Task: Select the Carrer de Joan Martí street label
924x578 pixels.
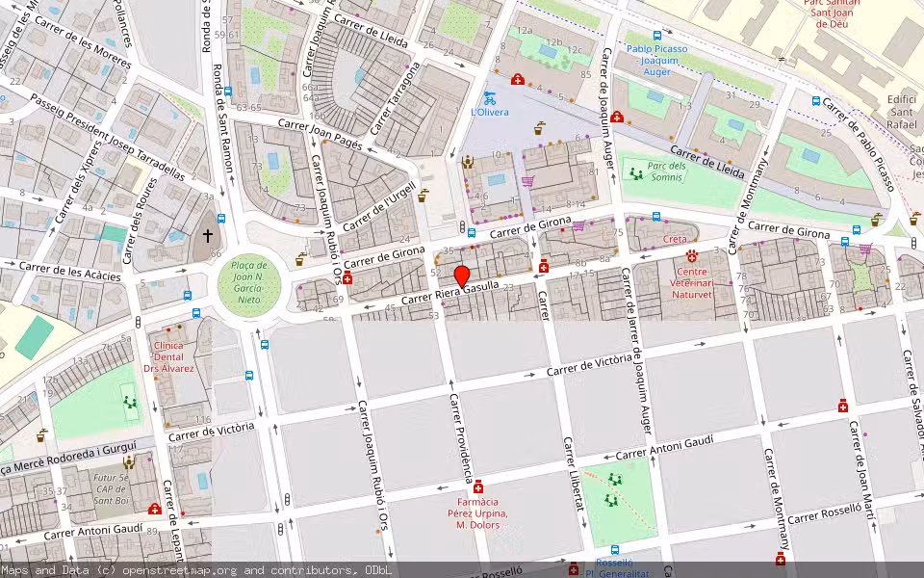Action: point(862,471)
